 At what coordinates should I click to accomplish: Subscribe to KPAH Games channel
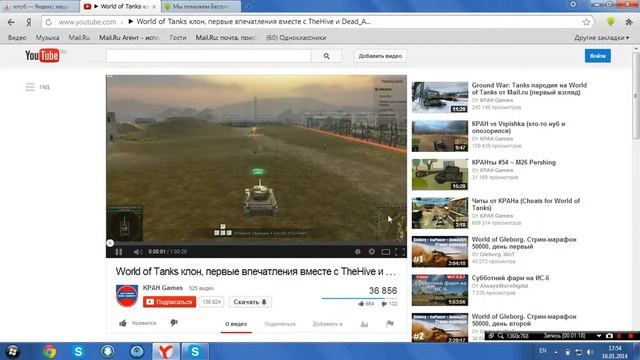169,302
